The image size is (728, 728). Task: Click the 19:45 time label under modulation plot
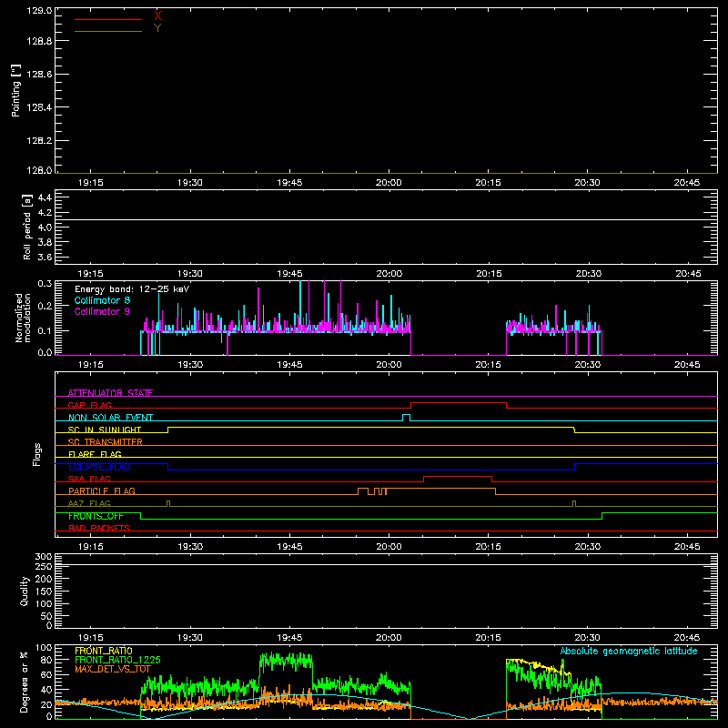(x=289, y=365)
